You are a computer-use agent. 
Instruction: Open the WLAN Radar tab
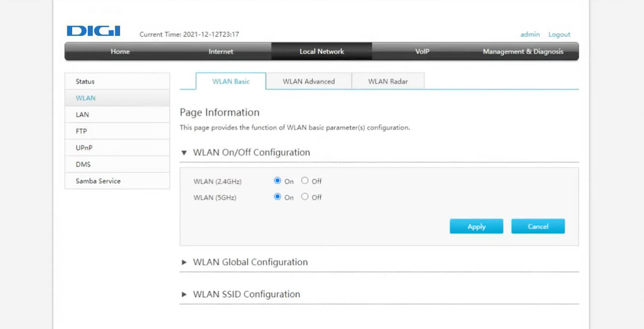[388, 81]
